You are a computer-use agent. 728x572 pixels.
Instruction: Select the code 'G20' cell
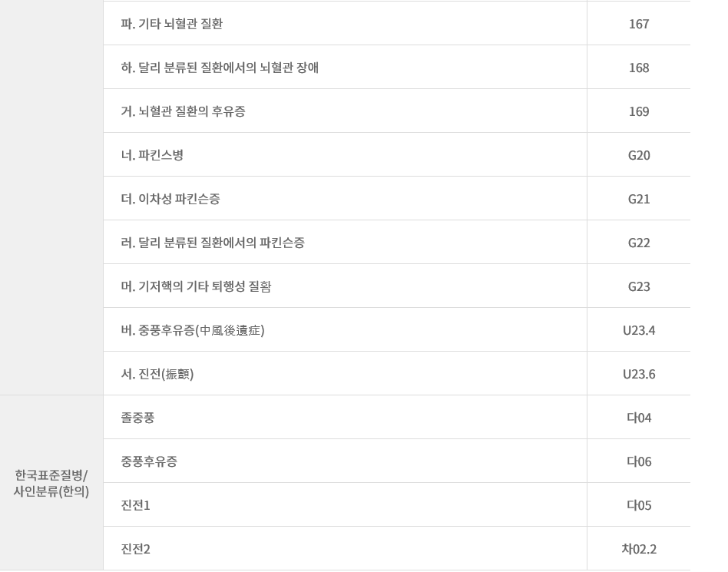coord(639,155)
